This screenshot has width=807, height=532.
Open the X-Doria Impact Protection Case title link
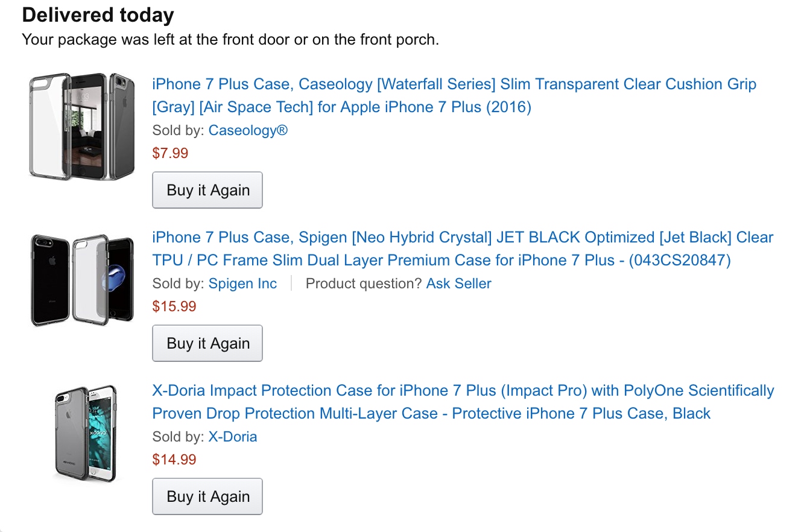click(x=463, y=402)
